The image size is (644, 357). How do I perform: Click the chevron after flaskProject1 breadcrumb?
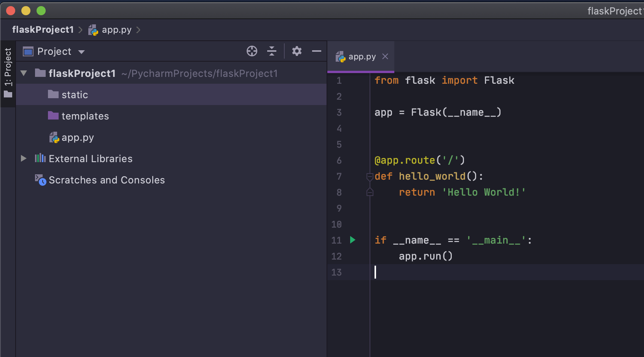80,30
